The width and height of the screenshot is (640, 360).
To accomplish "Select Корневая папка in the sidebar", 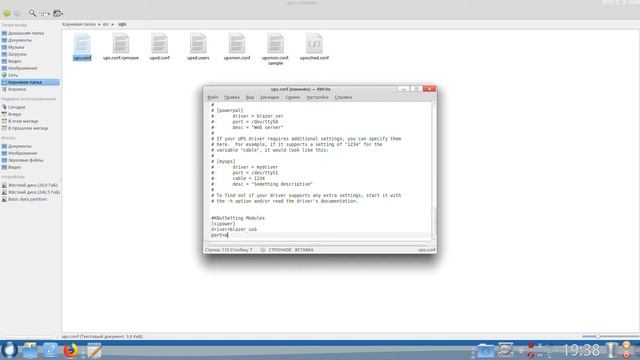I will pyautogui.click(x=30, y=82).
